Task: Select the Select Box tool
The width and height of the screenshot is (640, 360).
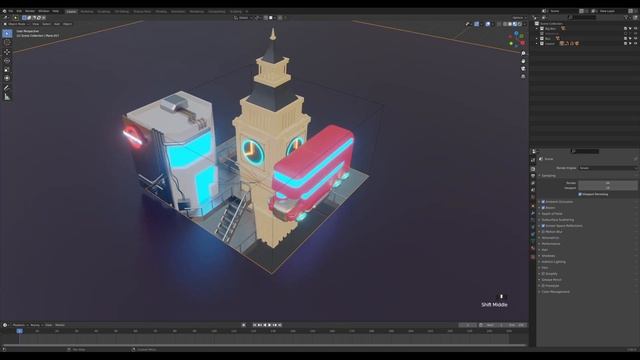Action: 7,33
